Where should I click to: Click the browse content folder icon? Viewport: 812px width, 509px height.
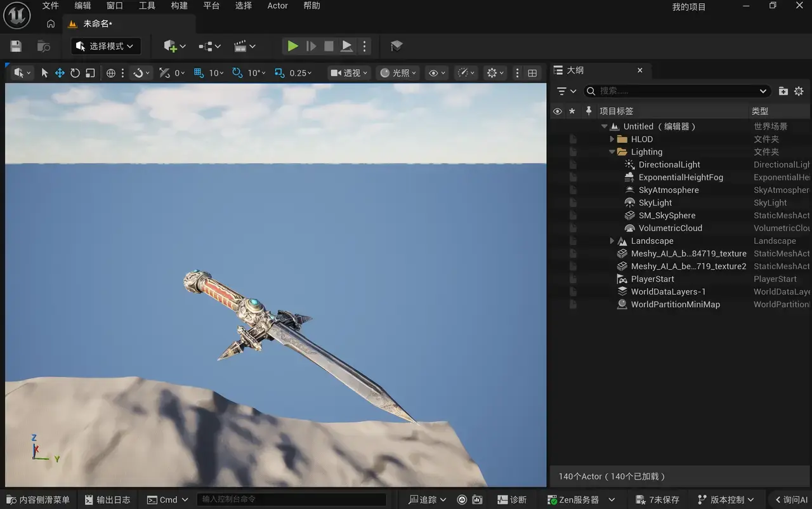(x=44, y=46)
